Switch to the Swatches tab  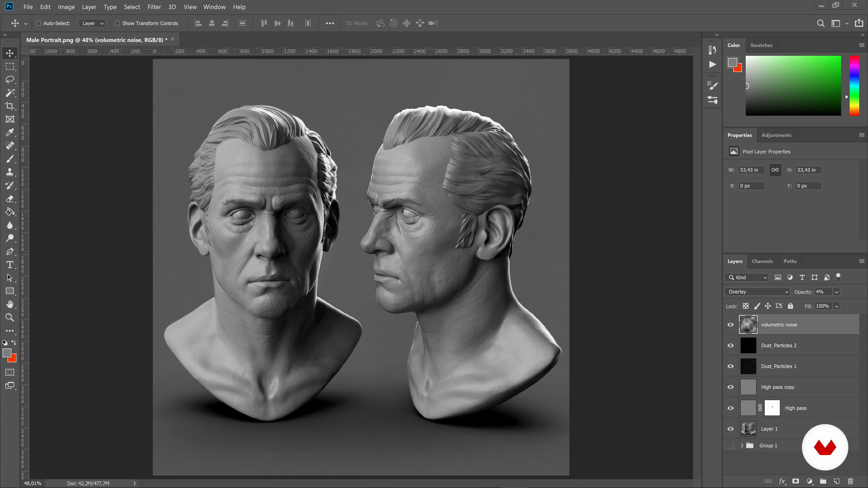(x=761, y=45)
